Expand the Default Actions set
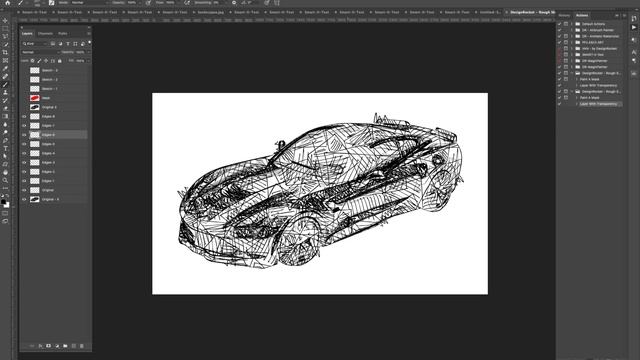Screen dimensions: 640x360 point(572,24)
